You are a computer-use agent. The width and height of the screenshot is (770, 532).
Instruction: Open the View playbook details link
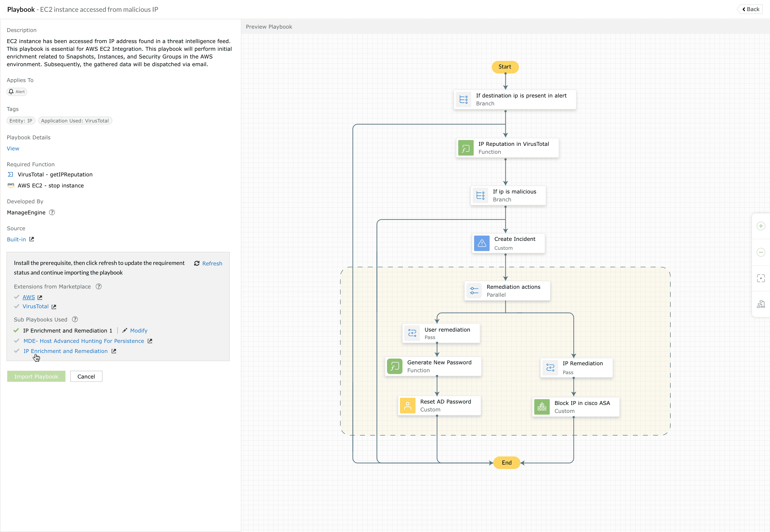(x=13, y=149)
